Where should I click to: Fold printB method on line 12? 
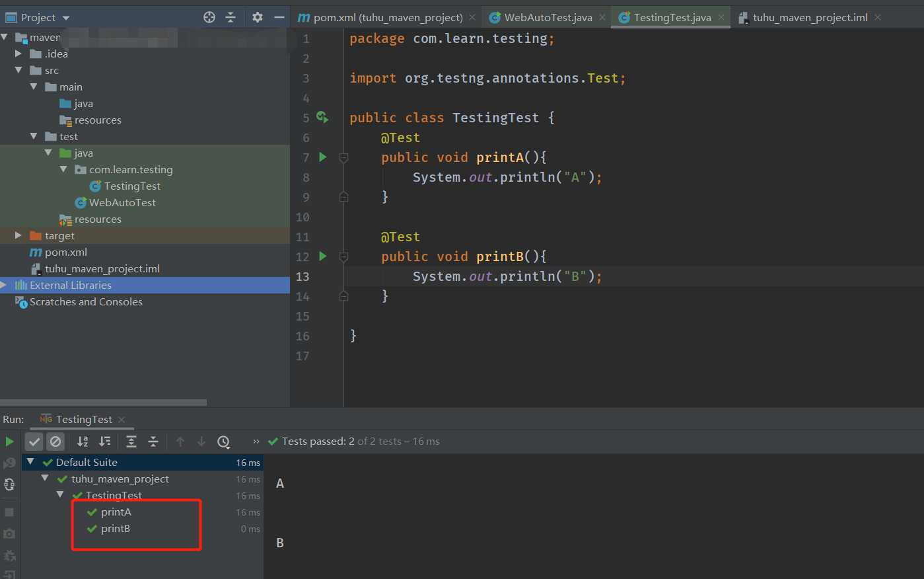343,256
